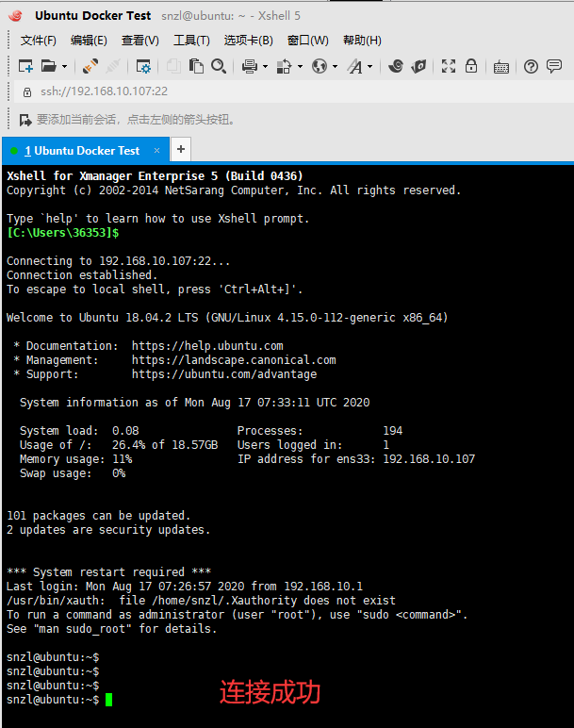Image resolution: width=574 pixels, height=728 pixels.
Task: Click the New Session icon
Action: point(25,66)
